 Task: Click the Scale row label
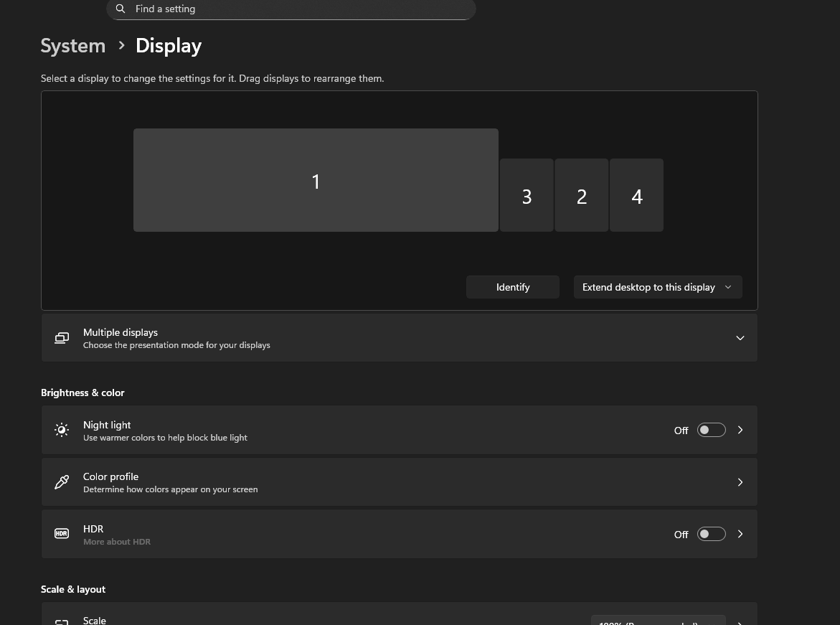pos(94,620)
